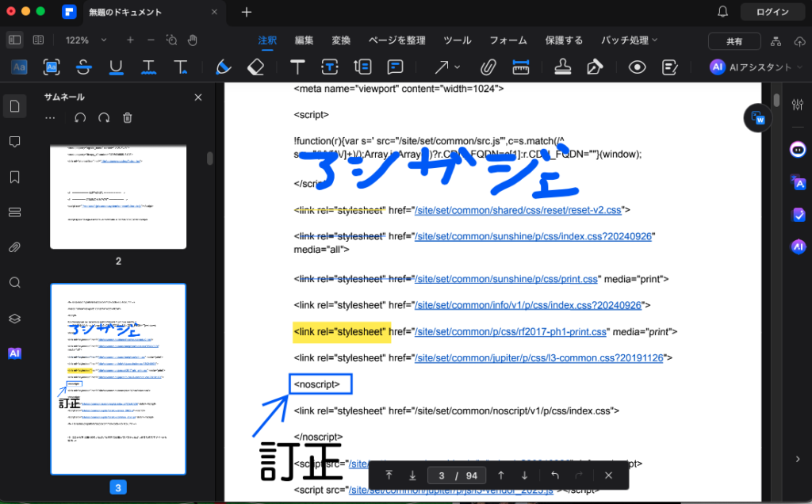This screenshot has height=504, width=812.
Task: Open the ツール tab
Action: tap(458, 40)
